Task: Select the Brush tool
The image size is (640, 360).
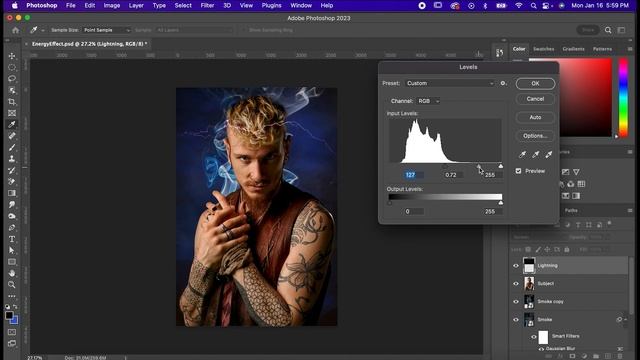Action: (12, 147)
